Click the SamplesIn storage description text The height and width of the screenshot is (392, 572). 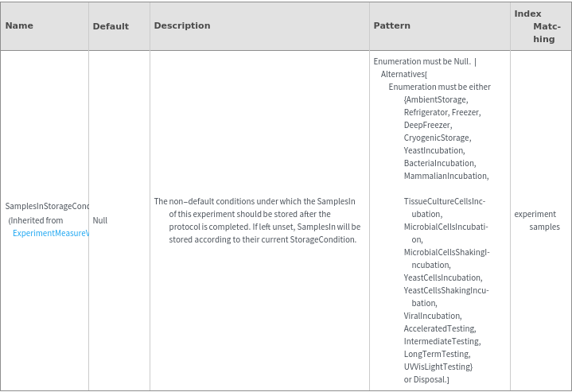point(257,220)
